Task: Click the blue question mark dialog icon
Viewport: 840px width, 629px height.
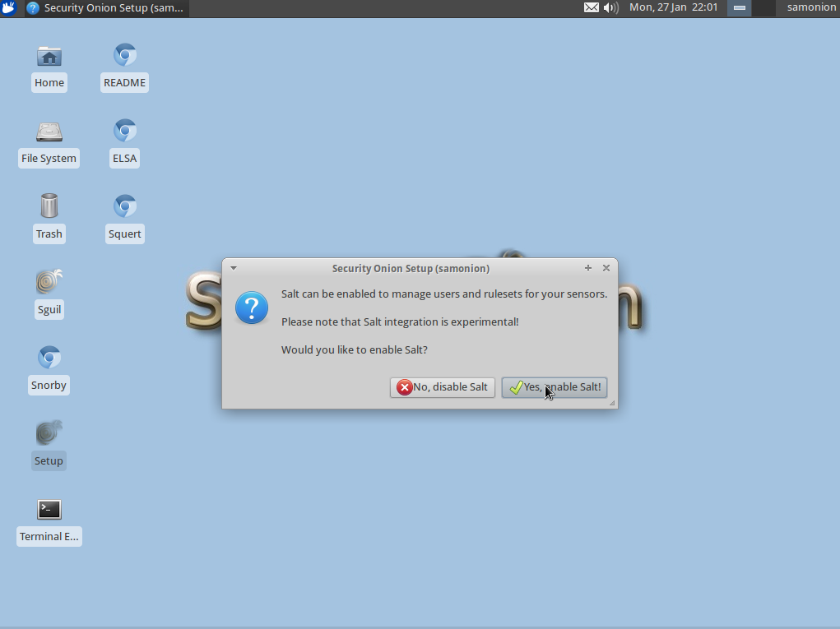Action: (252, 308)
